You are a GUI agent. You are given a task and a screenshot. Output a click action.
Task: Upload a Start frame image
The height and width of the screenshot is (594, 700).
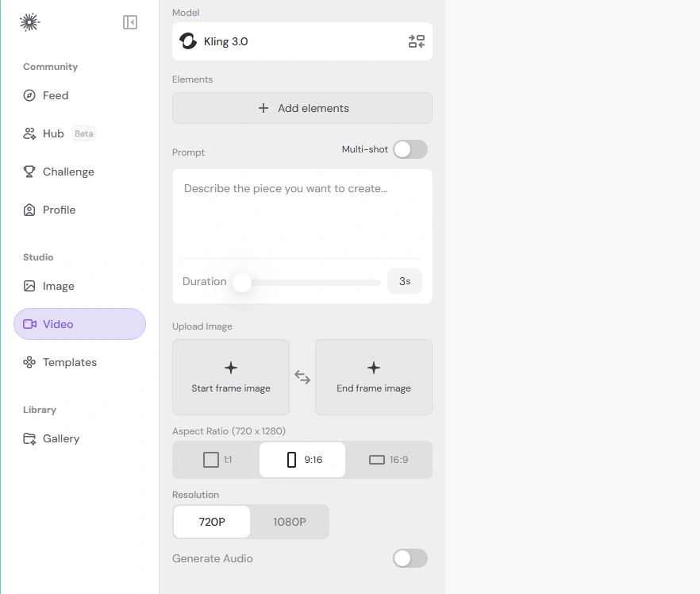coord(231,377)
